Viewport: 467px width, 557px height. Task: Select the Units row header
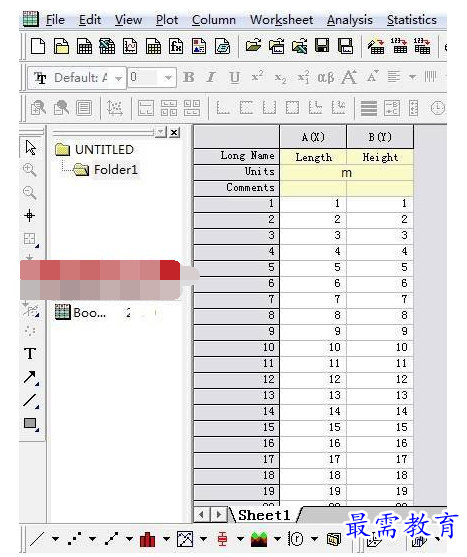[x=237, y=172]
